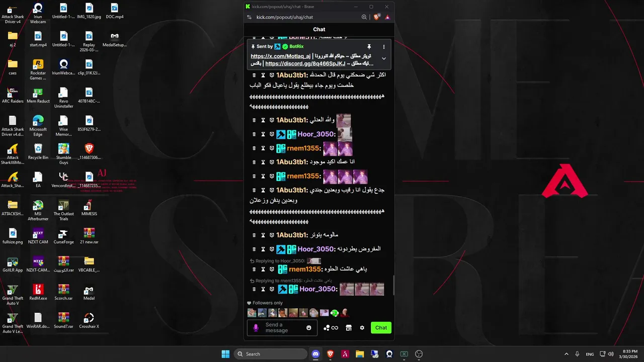Delete 1Abu3tb1 message starting اكثر شي
Viewport: 644px width, 362px height.
click(x=254, y=75)
